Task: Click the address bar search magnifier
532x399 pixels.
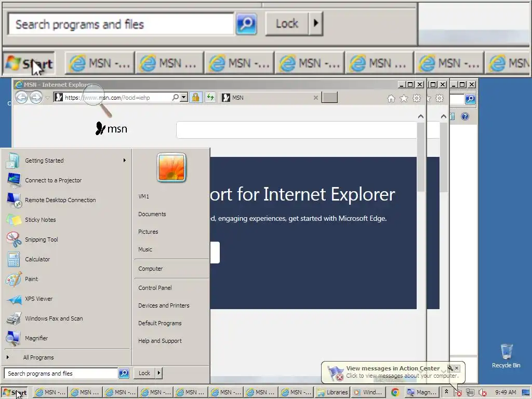Action: point(175,98)
